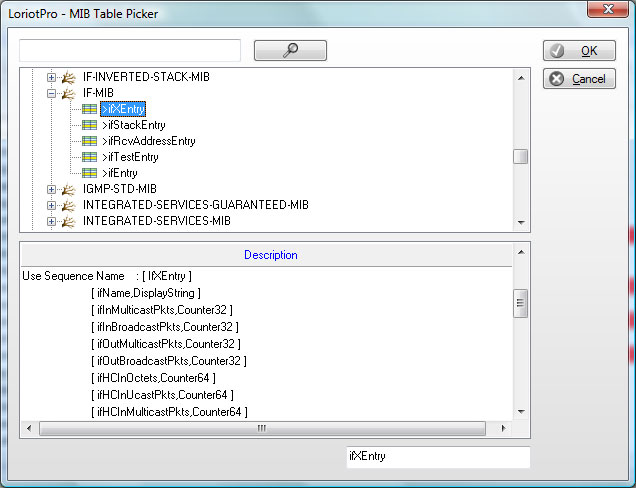This screenshot has height=488, width=636.
Task: Cancel the MIB Table Picker dialog
Action: coord(579,79)
